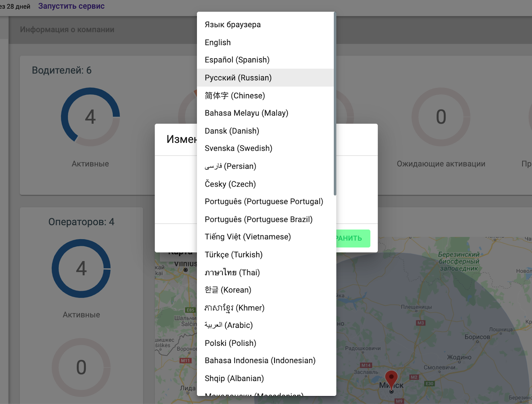This screenshot has width=532, height=404.
Task: Click the language list scrollbar thumb
Action: pos(335,104)
